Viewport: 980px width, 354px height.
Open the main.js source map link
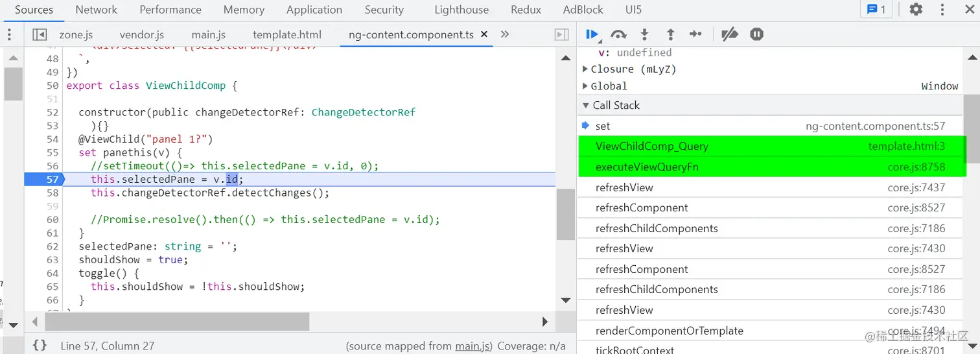click(473, 346)
